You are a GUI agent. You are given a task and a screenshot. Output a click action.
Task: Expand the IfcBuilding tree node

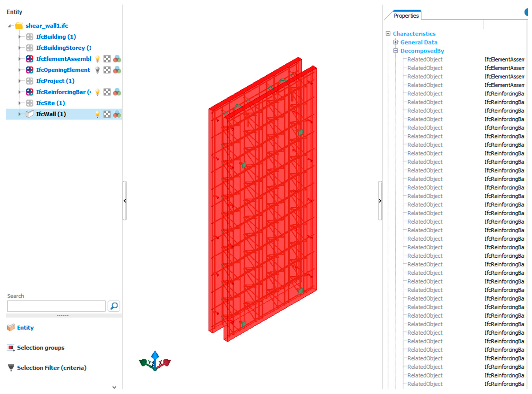[20, 37]
